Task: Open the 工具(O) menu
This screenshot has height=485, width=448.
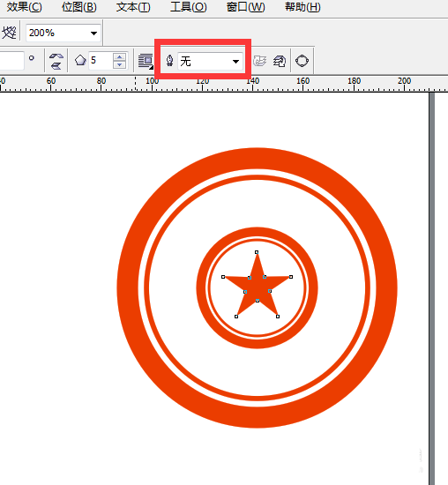Action: tap(189, 7)
